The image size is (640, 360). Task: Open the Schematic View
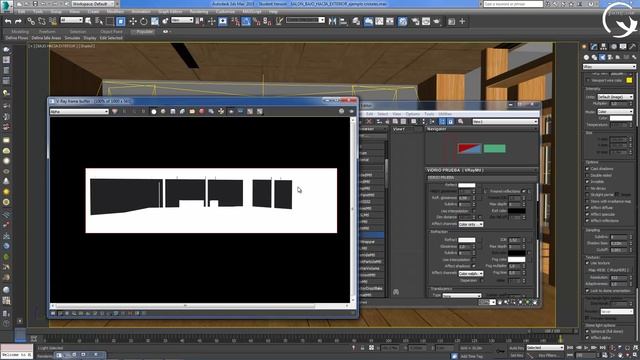[x=390, y=21]
